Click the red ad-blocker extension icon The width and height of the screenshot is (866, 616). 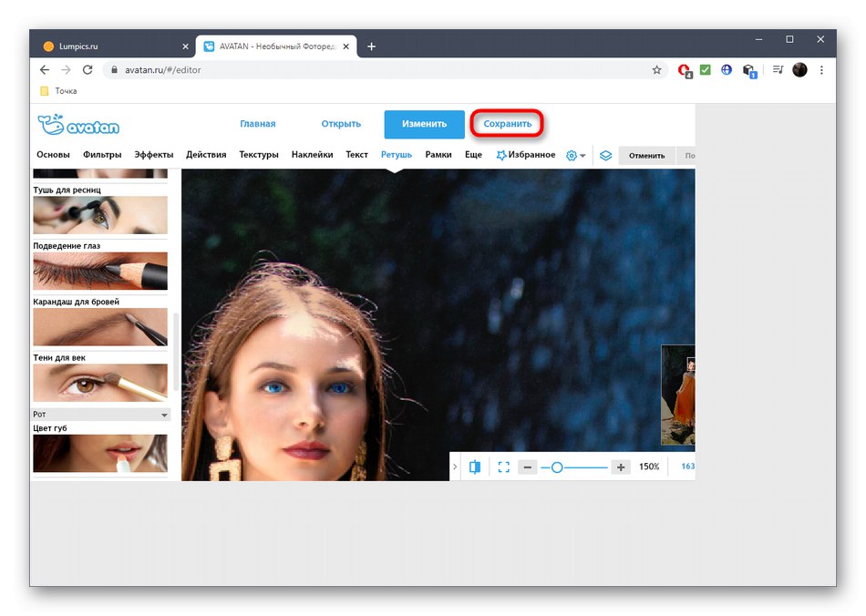[685, 71]
